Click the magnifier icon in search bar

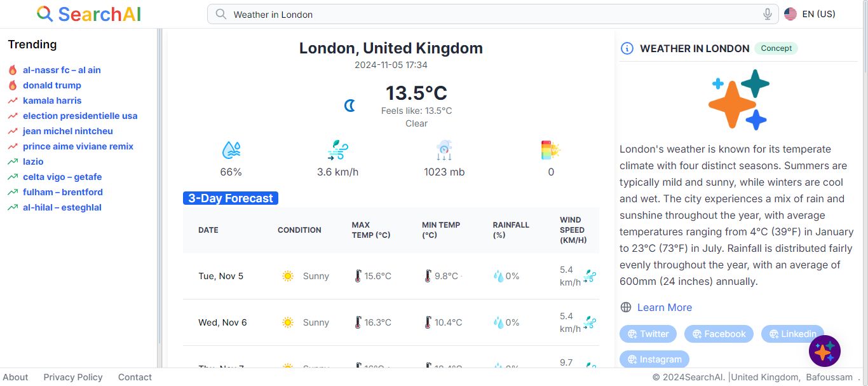point(220,14)
